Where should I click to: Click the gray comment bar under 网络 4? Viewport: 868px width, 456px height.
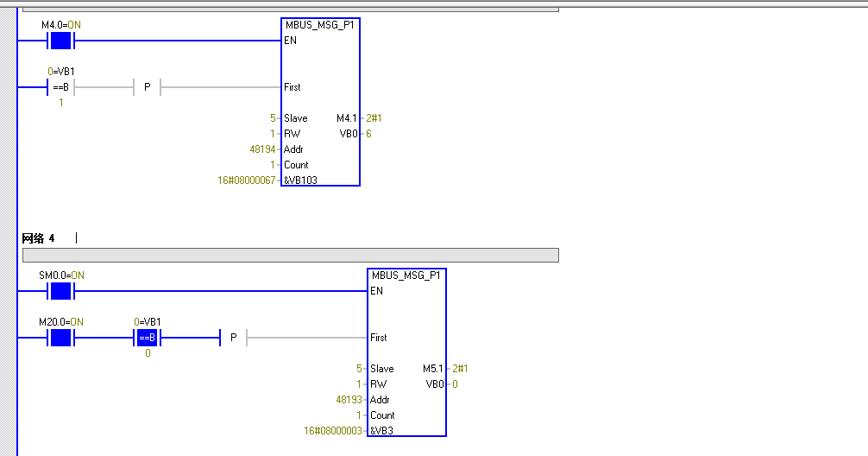click(290, 255)
